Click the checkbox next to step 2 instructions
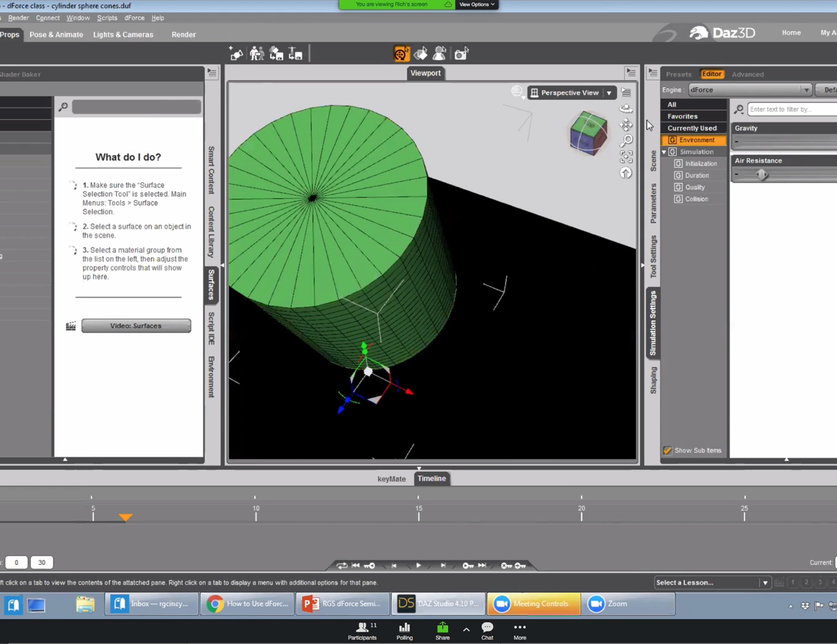 pos(74,226)
